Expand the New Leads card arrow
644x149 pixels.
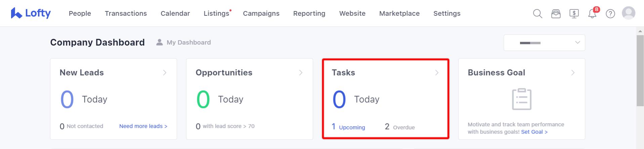(x=165, y=73)
